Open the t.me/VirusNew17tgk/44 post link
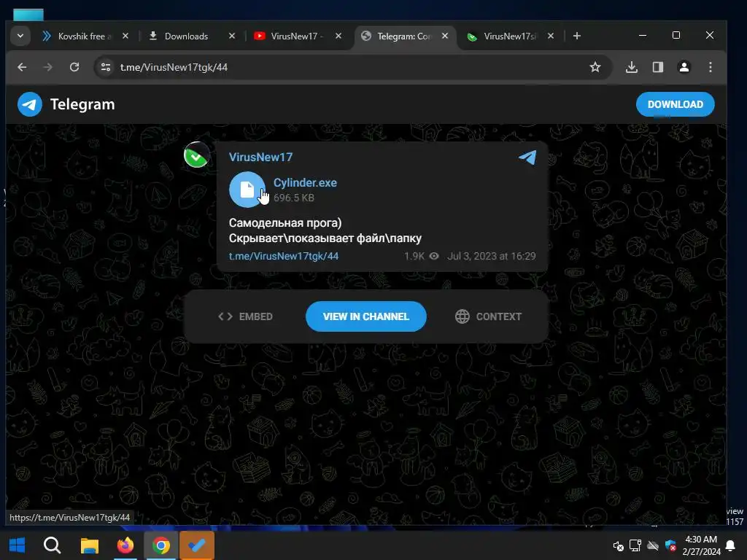Screen dimensions: 747x560 (x=284, y=256)
